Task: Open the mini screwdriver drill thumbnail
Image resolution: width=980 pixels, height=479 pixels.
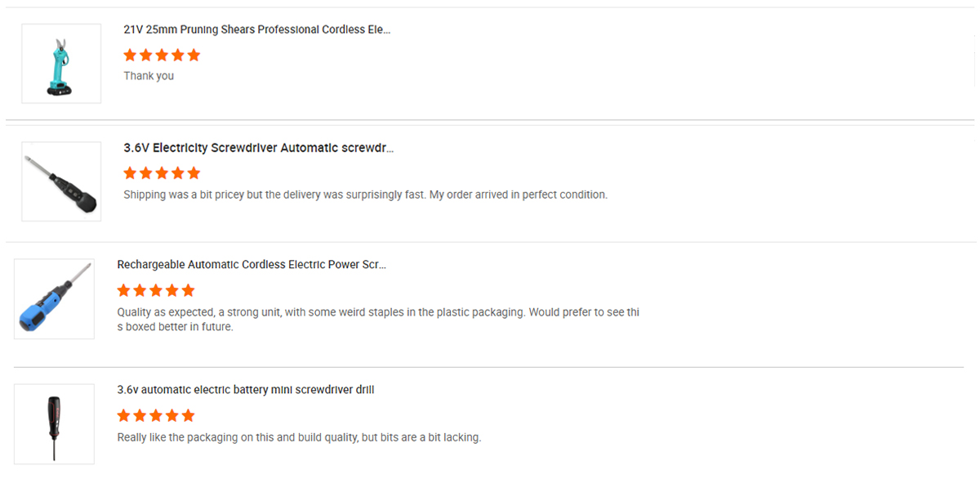Action: [55, 424]
